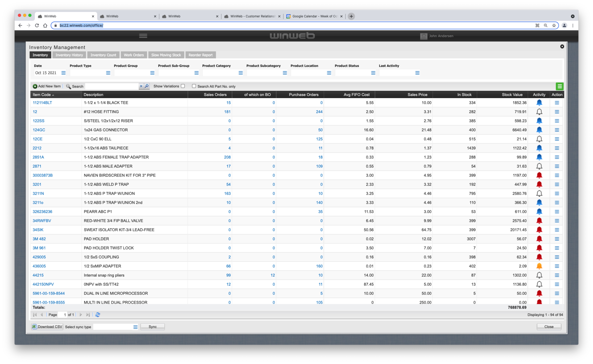Click the orange activity bell for item 436005
The height and width of the screenshot is (364, 593).
539,266
